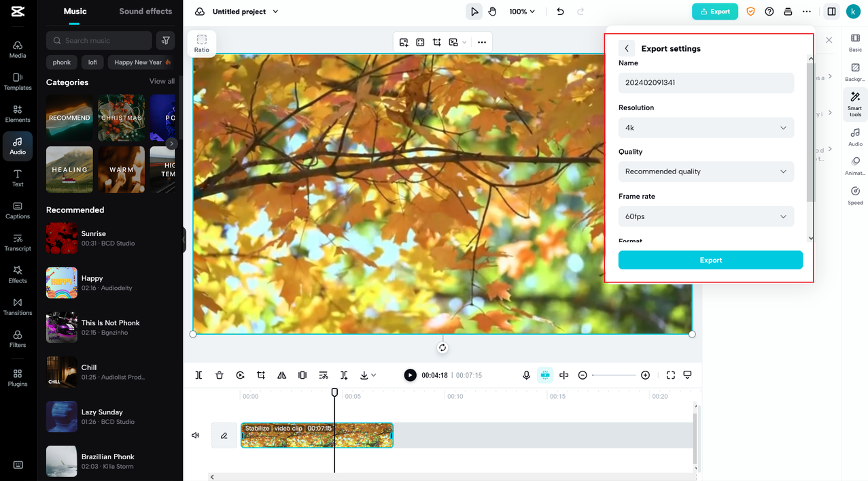Click the fit timeline fullscreen icon
The width and height of the screenshot is (868, 481).
671,375
